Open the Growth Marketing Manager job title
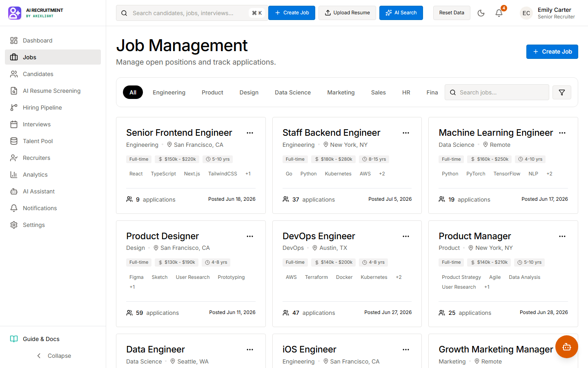The image size is (588, 368). click(x=496, y=349)
